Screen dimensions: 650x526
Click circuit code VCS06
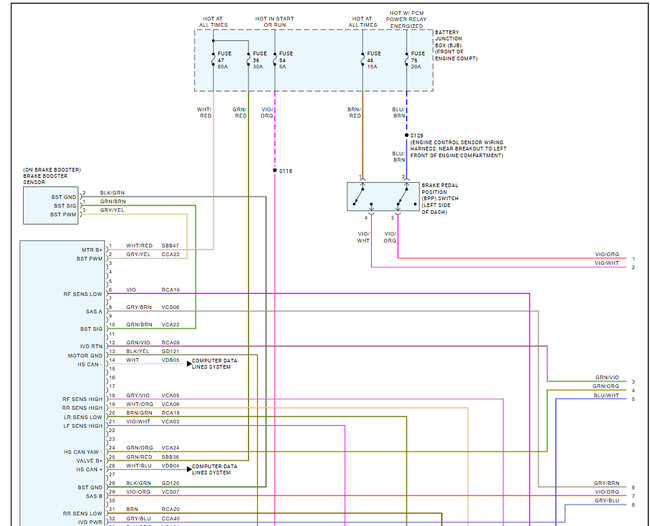(170, 307)
